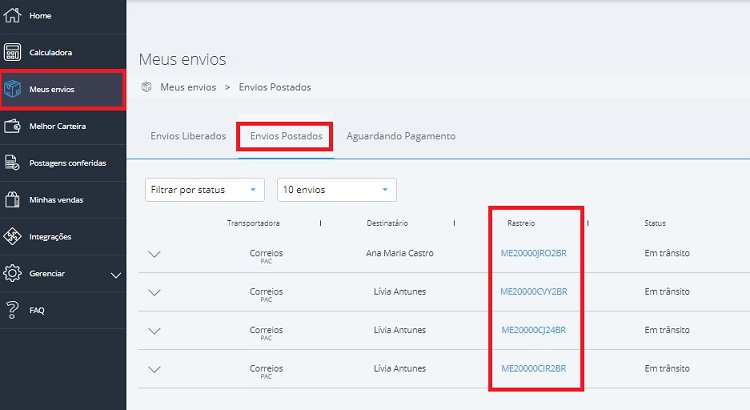Expand the Ana Maria Castro shipment row
The height and width of the screenshot is (410, 750).
click(154, 254)
